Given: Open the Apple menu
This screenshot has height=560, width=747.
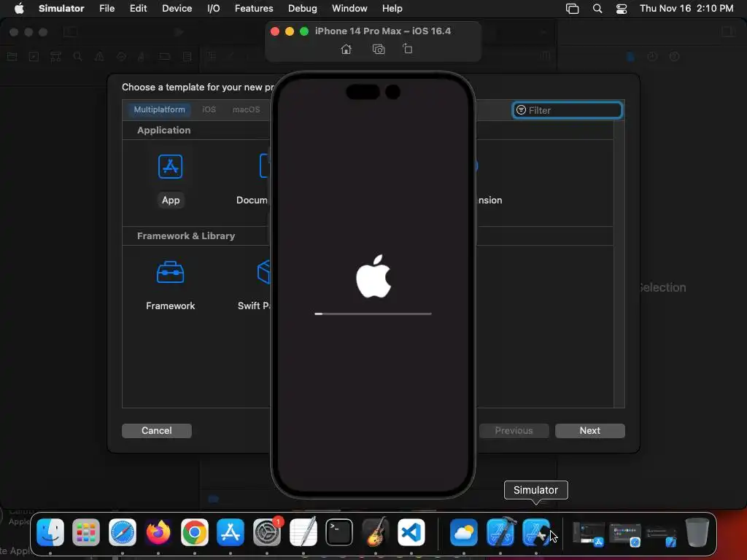Looking at the screenshot, I should pos(19,9).
